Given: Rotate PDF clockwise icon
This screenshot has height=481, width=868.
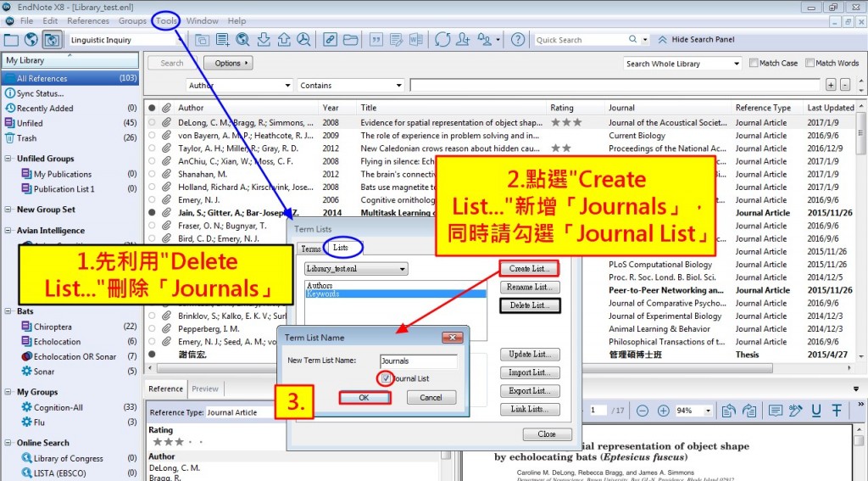Looking at the screenshot, I should 749,411.
